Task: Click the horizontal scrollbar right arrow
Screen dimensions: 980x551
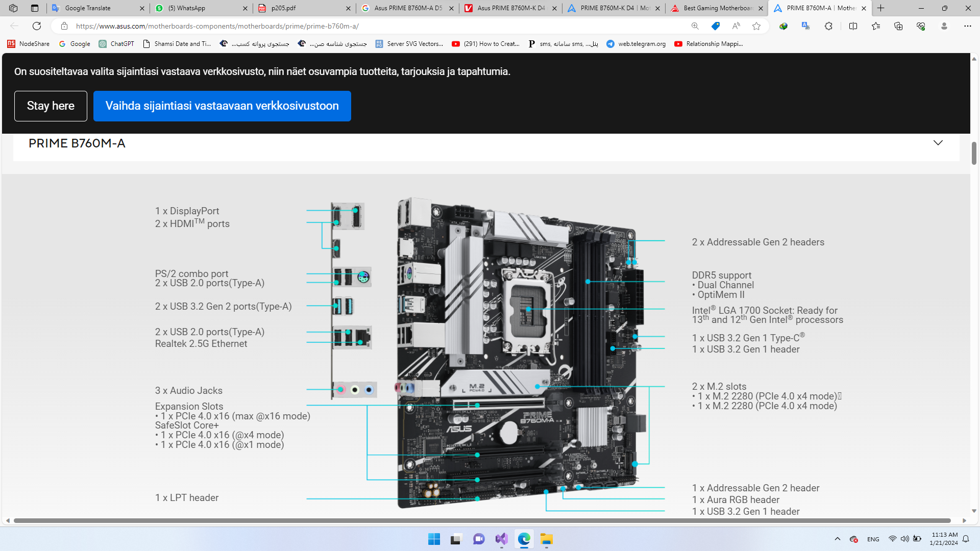Action: 964,520
